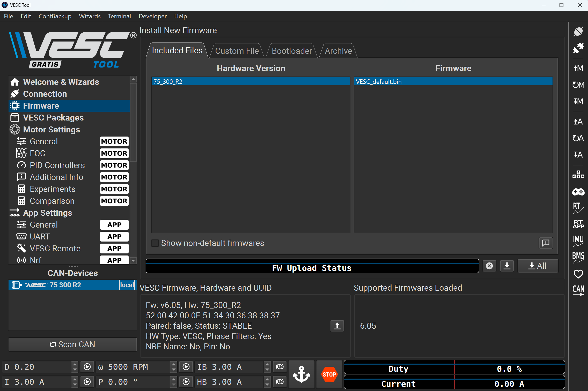This screenshot has width=588, height=391.
Task: Increase duty cycle value with up arrow
Action: tap(75, 365)
